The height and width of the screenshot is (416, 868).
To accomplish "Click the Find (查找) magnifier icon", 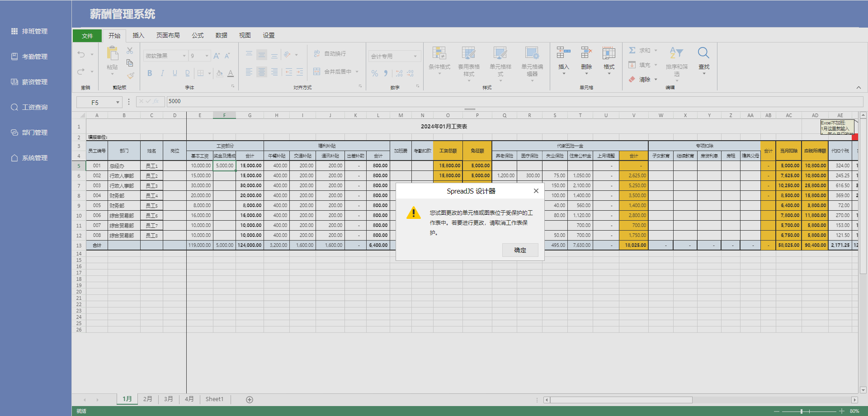I will point(704,53).
